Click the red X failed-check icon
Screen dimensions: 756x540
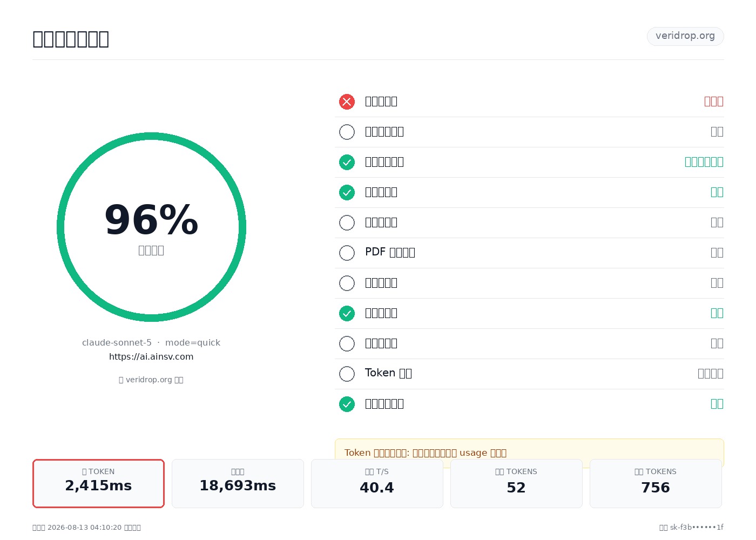click(x=347, y=102)
